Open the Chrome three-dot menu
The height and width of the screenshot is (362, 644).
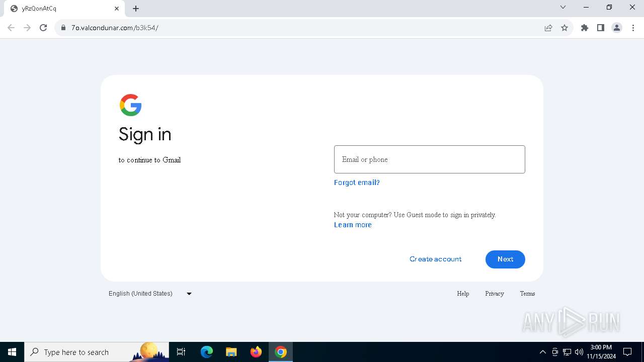(x=633, y=28)
